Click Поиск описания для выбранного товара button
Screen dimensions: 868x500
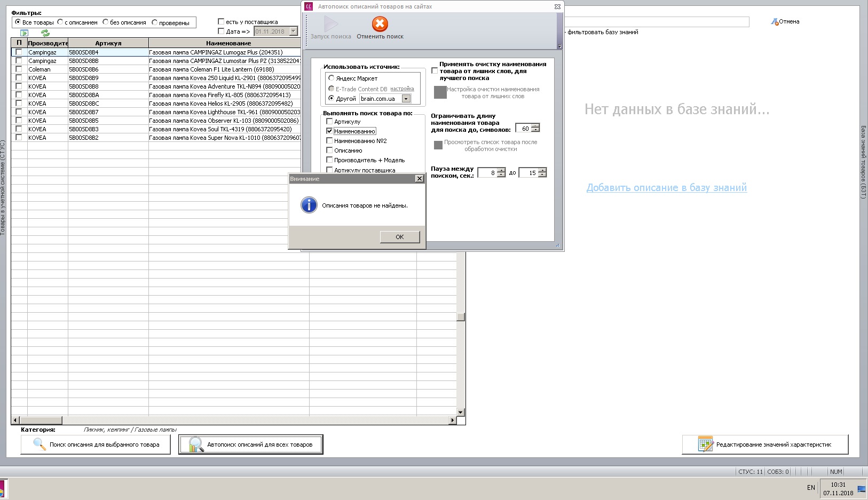(96, 445)
